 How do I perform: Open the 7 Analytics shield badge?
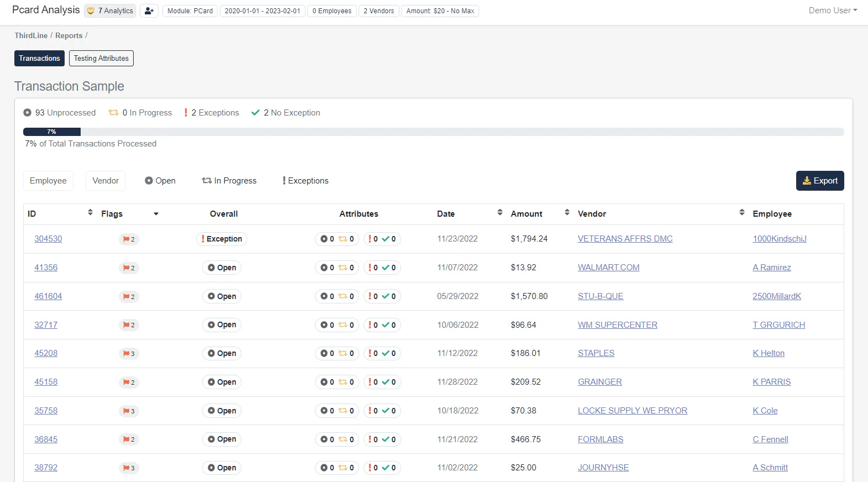110,11
